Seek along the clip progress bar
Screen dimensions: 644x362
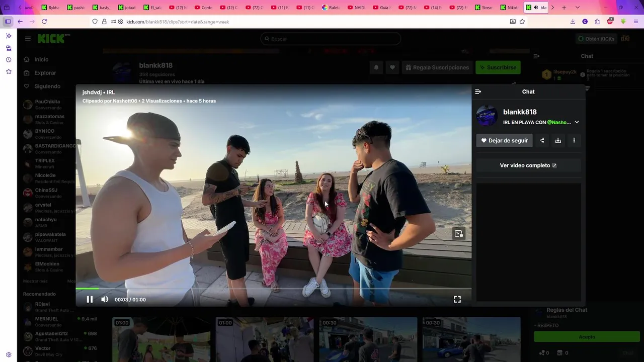coord(274,289)
